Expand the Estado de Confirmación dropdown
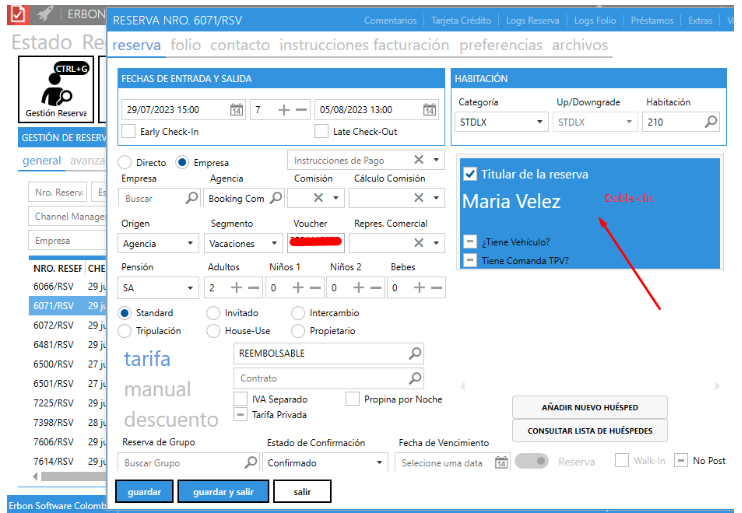 [379, 463]
